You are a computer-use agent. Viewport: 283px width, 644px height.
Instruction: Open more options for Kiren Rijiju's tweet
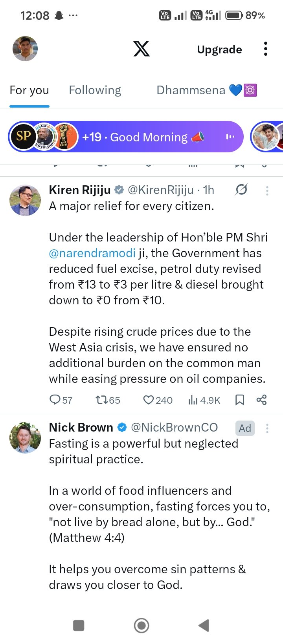click(x=267, y=190)
